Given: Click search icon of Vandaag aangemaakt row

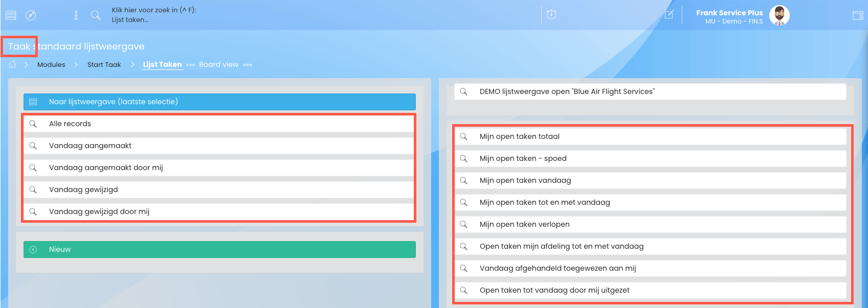Looking at the screenshot, I should point(33,146).
